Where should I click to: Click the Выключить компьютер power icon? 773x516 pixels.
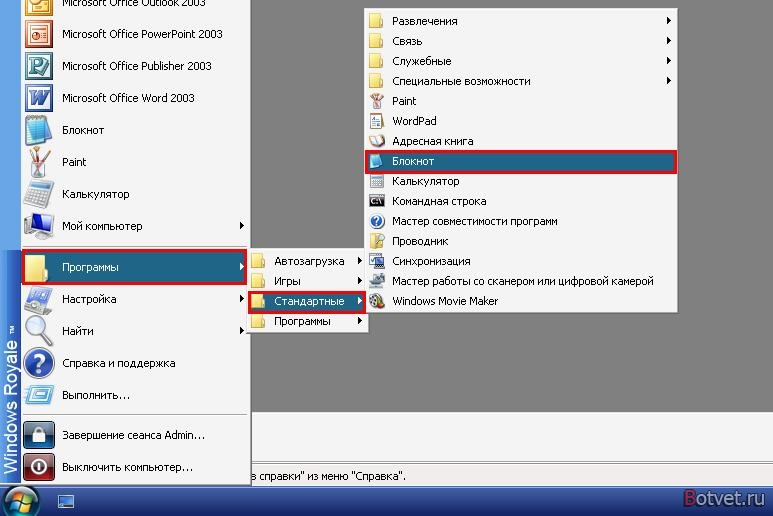tap(38, 466)
